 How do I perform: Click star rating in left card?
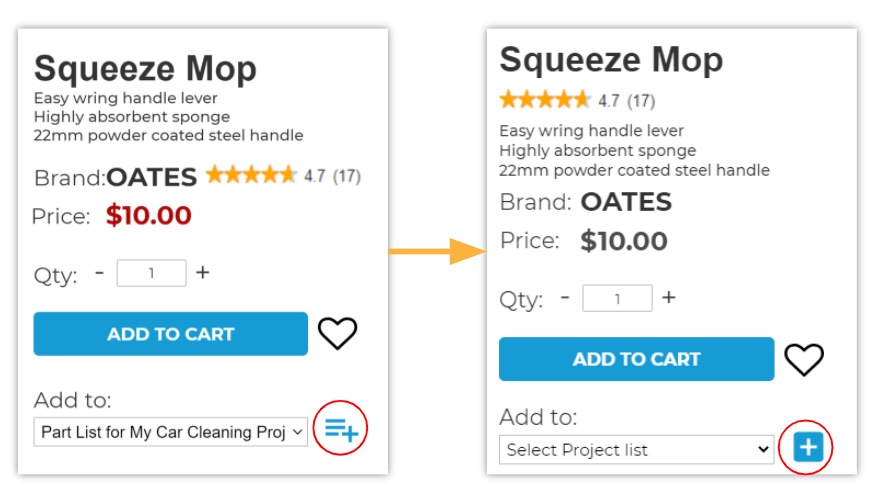251,175
